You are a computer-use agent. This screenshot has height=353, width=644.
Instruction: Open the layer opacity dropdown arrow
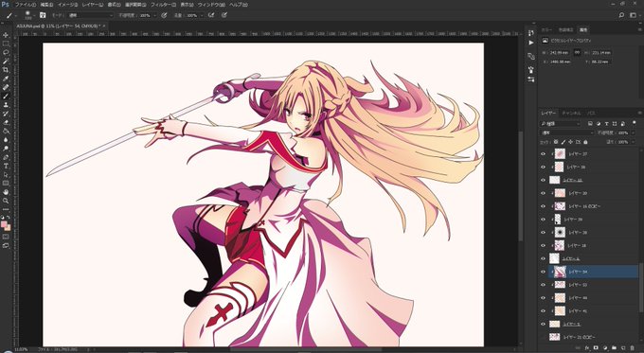click(x=633, y=133)
